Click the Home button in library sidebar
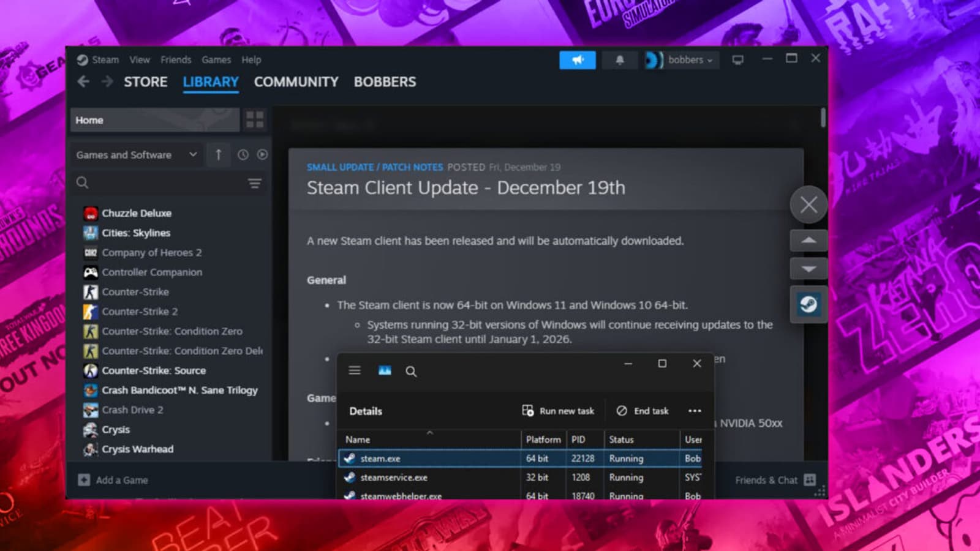Image resolution: width=980 pixels, height=551 pixels. pyautogui.click(x=155, y=120)
